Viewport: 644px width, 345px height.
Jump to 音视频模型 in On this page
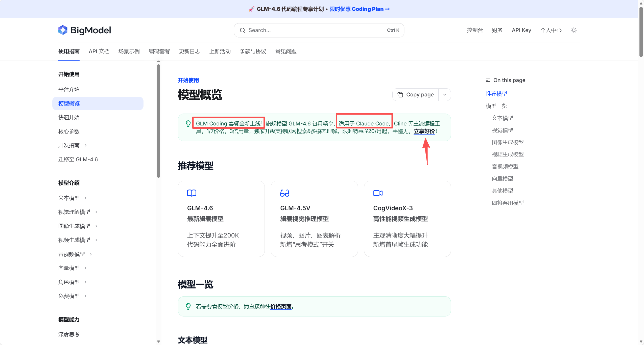[505, 167]
